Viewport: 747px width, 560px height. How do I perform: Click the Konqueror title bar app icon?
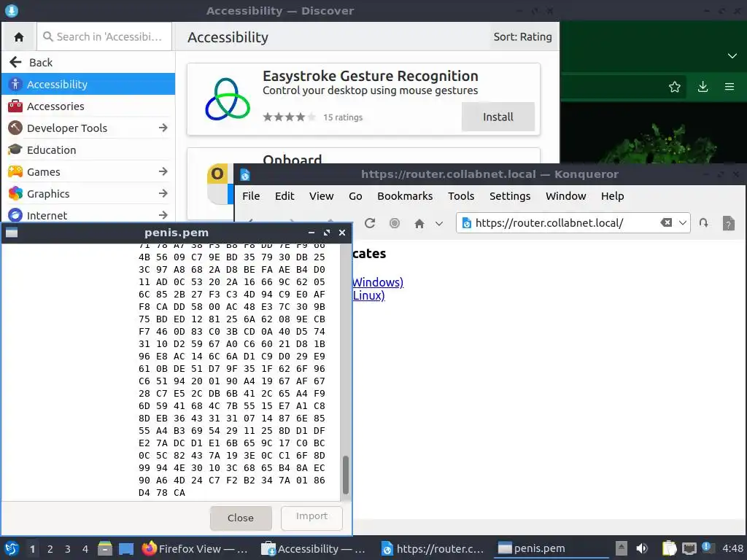tap(245, 175)
